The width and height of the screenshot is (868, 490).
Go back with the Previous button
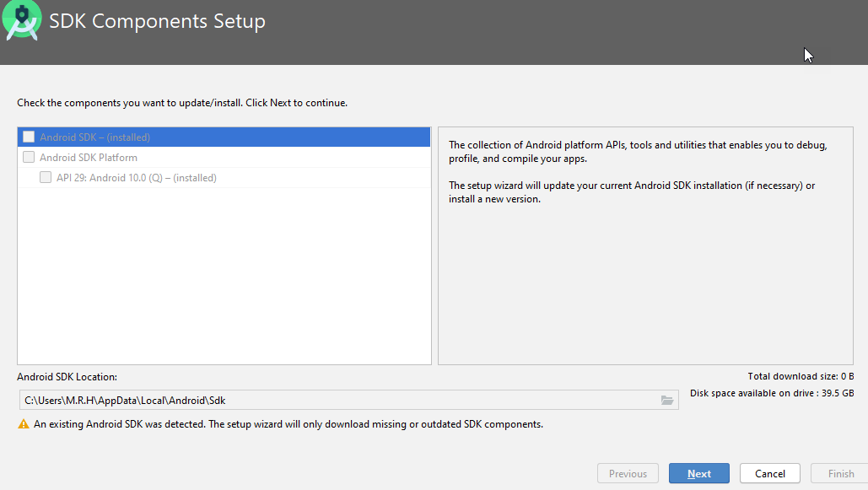(628, 473)
